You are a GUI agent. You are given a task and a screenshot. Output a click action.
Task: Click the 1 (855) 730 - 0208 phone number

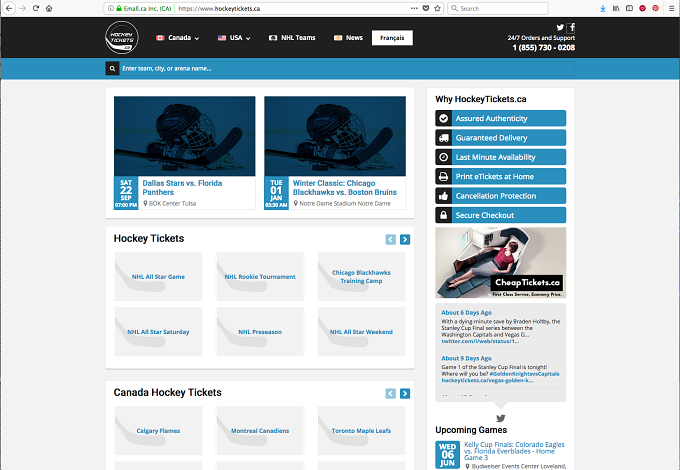click(544, 48)
